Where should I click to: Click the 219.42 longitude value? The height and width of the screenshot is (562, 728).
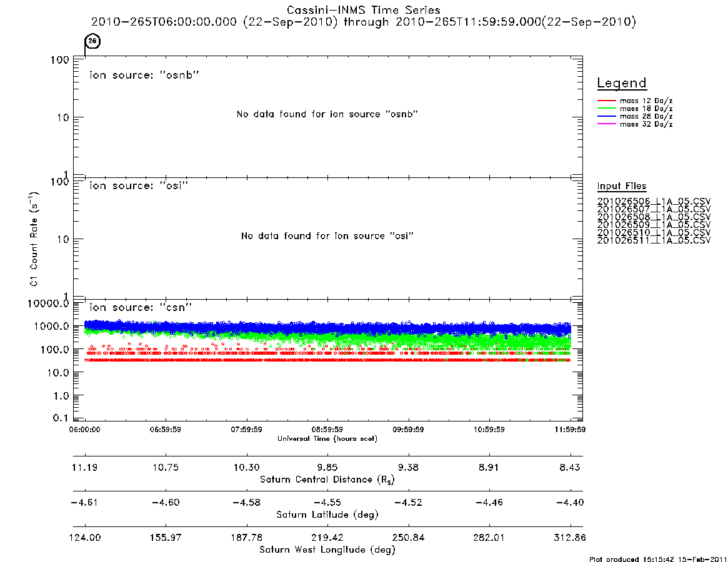(327, 538)
